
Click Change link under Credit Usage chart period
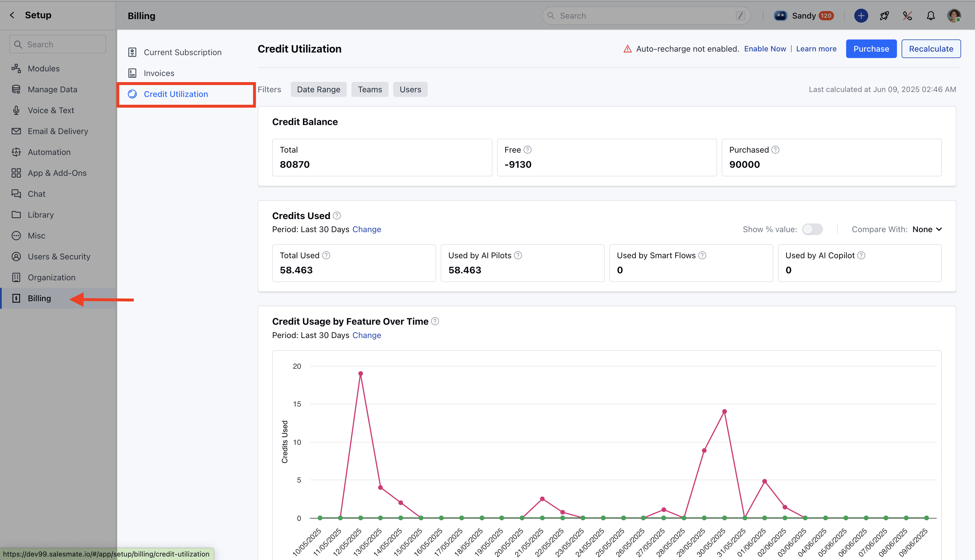[366, 335]
